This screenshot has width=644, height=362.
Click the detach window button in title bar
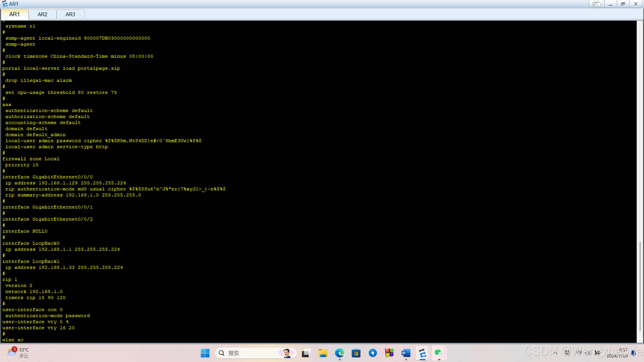596,4
